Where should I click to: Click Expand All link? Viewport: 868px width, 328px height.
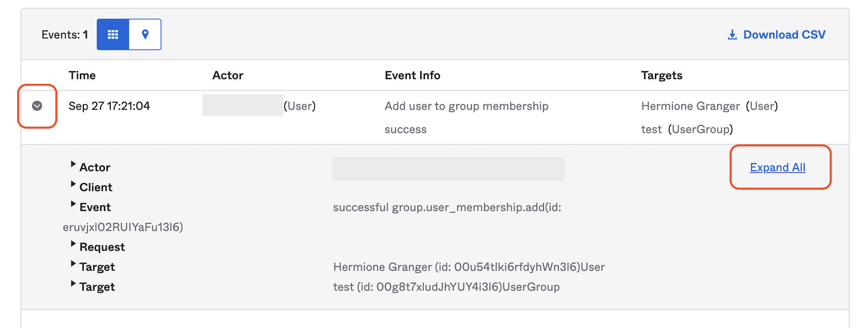(x=777, y=167)
